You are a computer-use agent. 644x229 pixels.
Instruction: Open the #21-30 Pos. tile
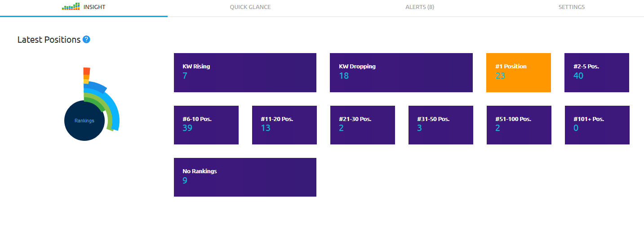363,125
